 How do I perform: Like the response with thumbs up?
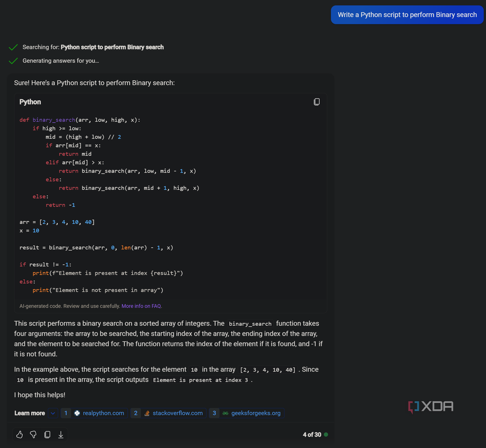coord(20,435)
